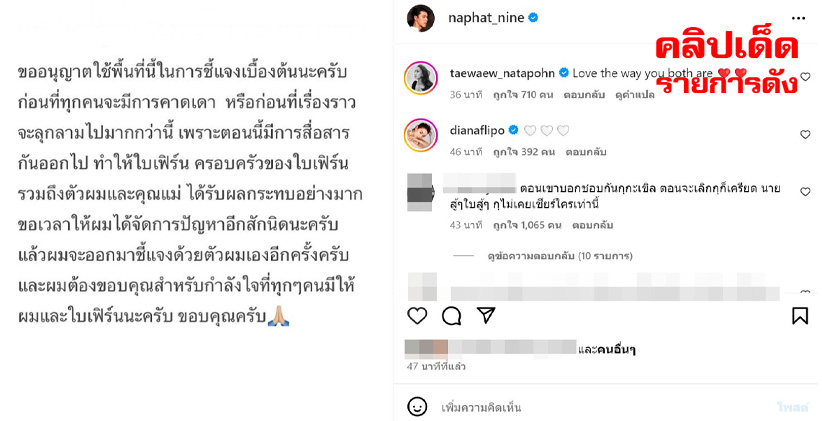The height and width of the screenshot is (421, 822).
Task: Reply to taewaew_natapohn's comment
Action: tap(584, 95)
